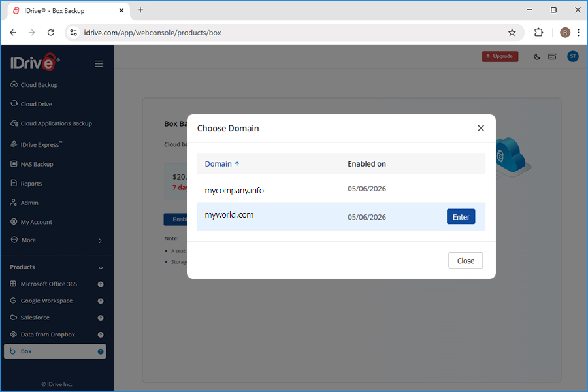This screenshot has height=392, width=588.
Task: Click the help icon next to Salesforce
Action: (x=101, y=318)
